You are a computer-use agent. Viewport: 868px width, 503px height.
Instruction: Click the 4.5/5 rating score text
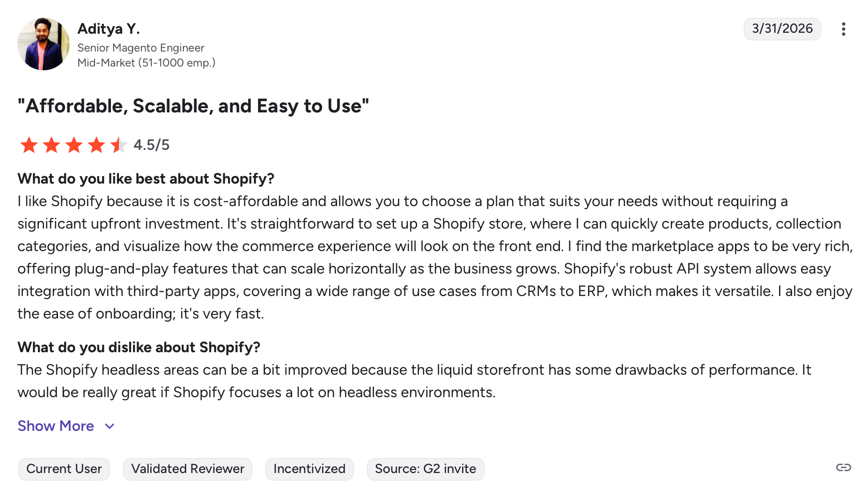click(151, 145)
